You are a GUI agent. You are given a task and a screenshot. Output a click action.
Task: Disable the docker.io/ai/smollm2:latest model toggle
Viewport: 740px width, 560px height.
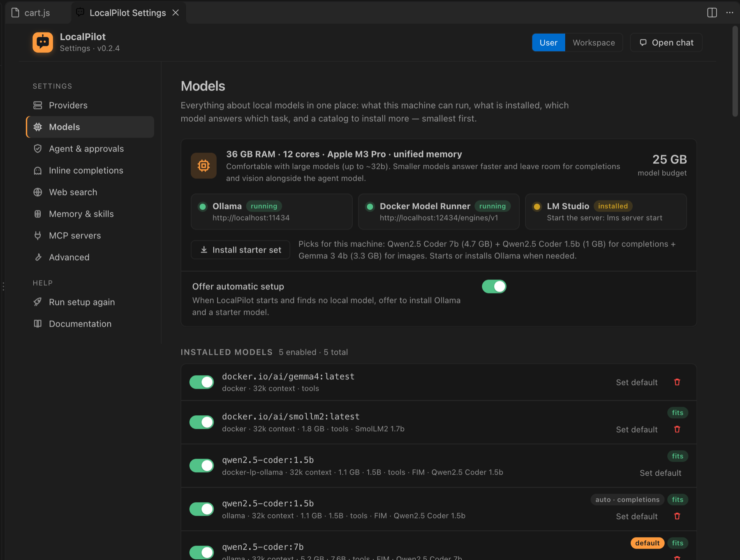pyautogui.click(x=201, y=422)
